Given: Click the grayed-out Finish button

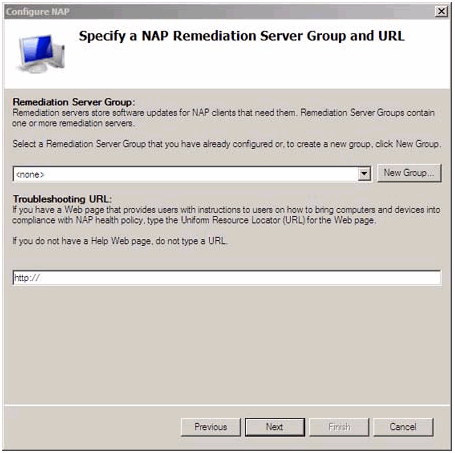Looking at the screenshot, I should 339,427.
